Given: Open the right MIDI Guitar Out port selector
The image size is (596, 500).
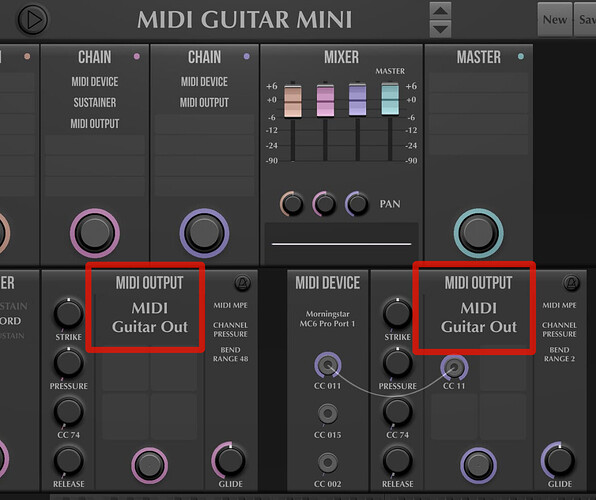Looking at the screenshot, I should [479, 317].
